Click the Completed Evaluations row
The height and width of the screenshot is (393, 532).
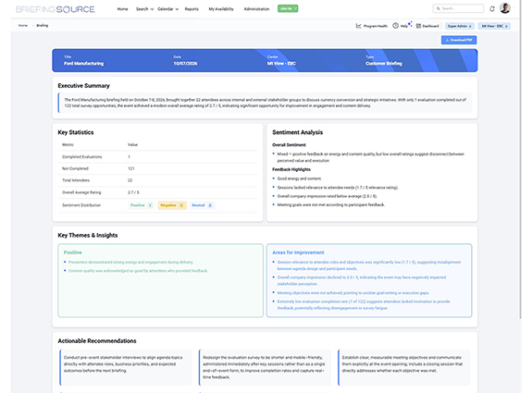click(158, 156)
